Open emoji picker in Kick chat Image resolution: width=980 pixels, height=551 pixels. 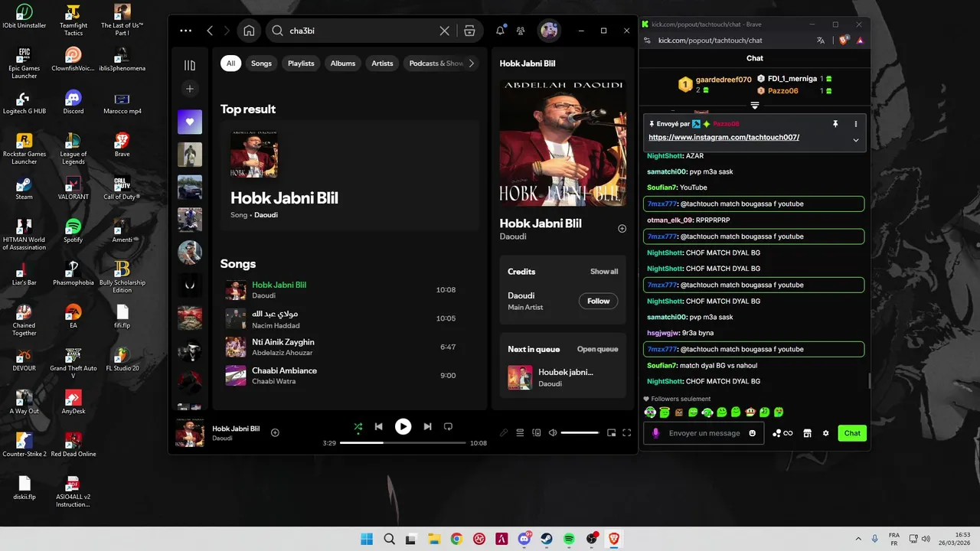click(752, 433)
